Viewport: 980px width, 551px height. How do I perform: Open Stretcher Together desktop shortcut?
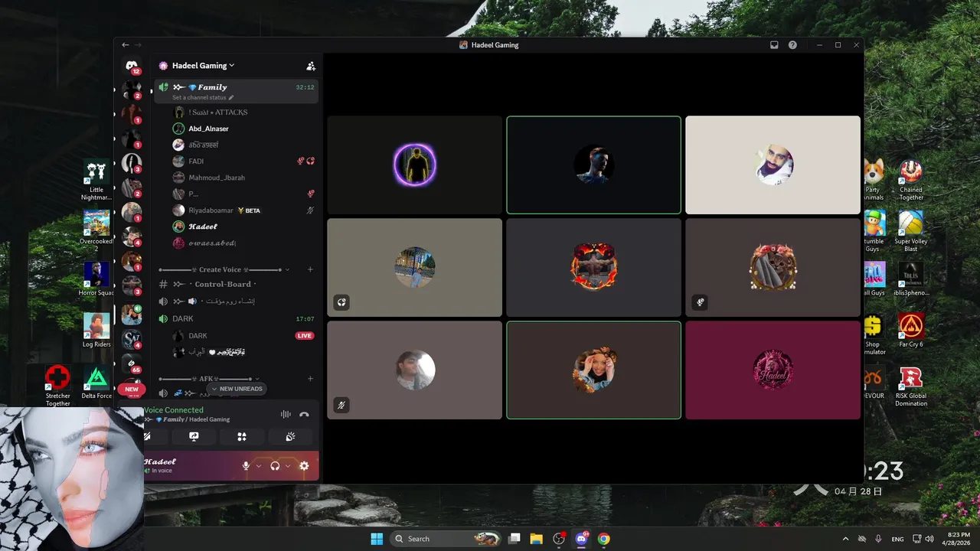pyautogui.click(x=57, y=386)
